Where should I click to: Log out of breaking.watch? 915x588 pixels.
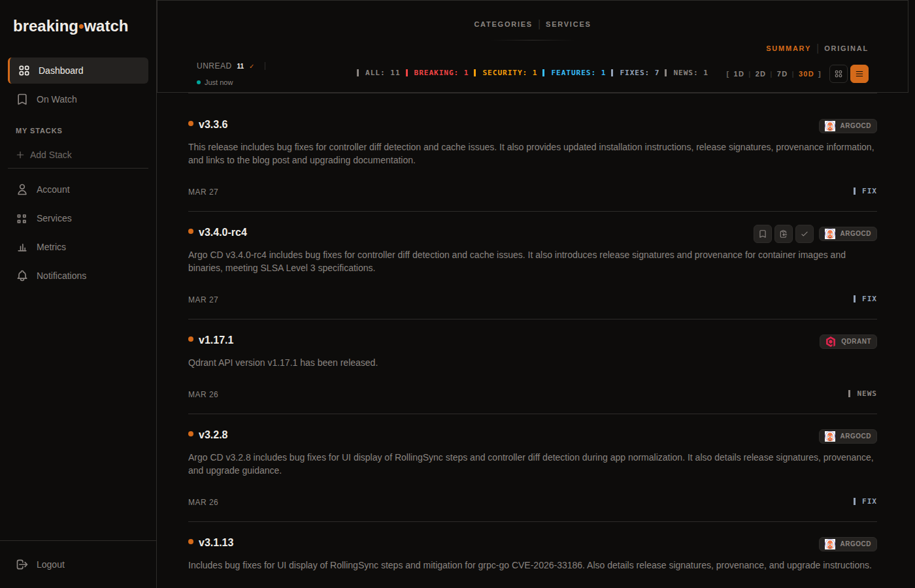78,564
